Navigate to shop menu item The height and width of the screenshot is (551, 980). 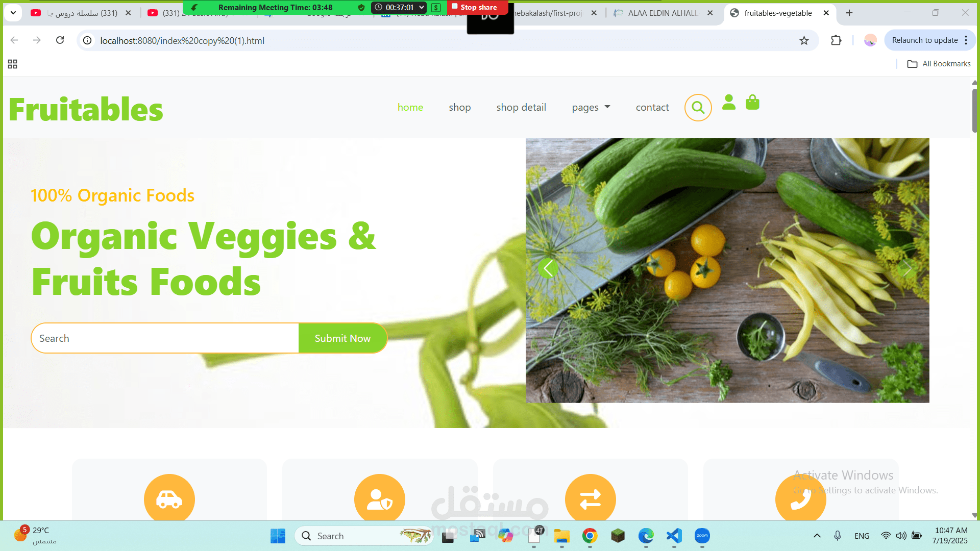tap(460, 108)
